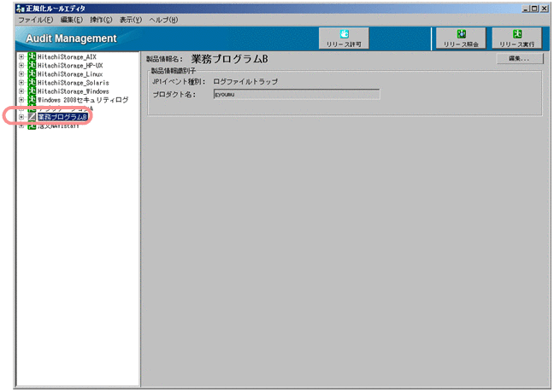
Task: Expand the HitachiStorage_HP-UX tree node
Action: click(21, 65)
